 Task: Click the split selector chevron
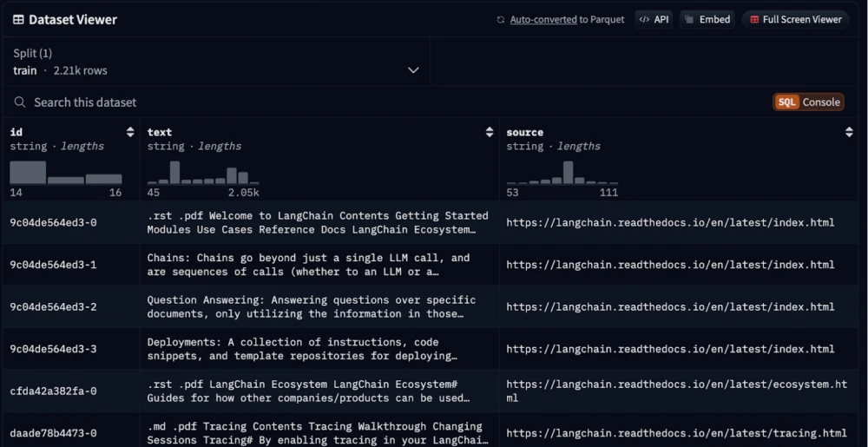[x=413, y=70]
